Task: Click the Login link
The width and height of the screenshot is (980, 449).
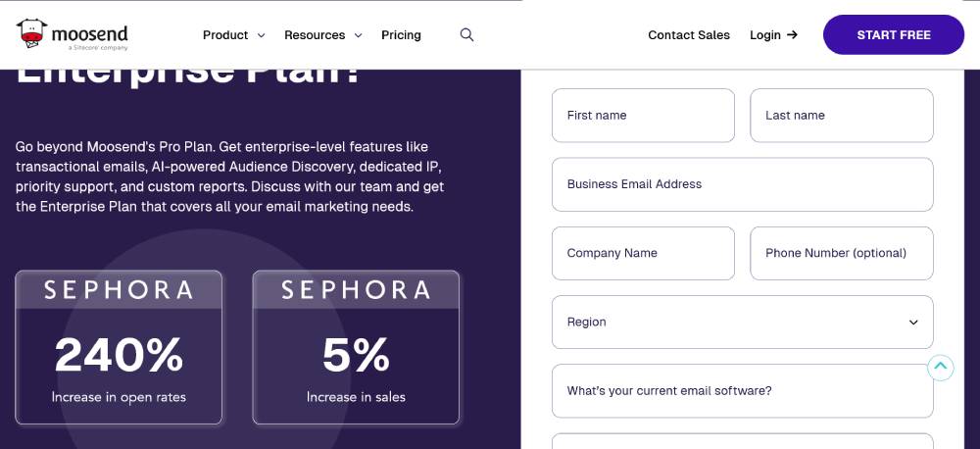Action: (764, 35)
